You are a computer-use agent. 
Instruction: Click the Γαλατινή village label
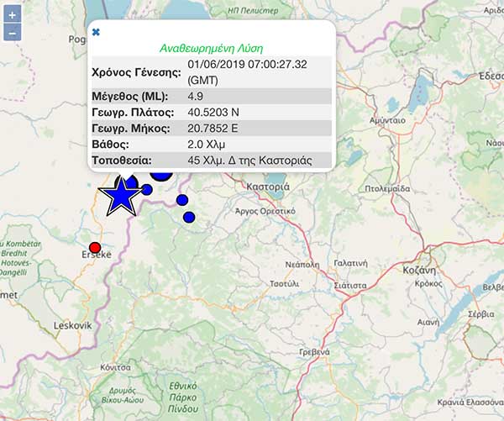350,263
